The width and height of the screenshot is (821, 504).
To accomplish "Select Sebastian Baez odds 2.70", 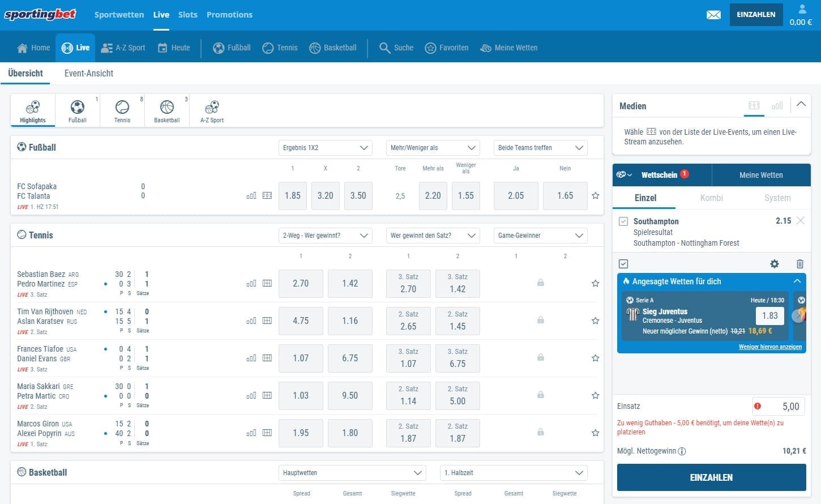I will [x=301, y=283].
